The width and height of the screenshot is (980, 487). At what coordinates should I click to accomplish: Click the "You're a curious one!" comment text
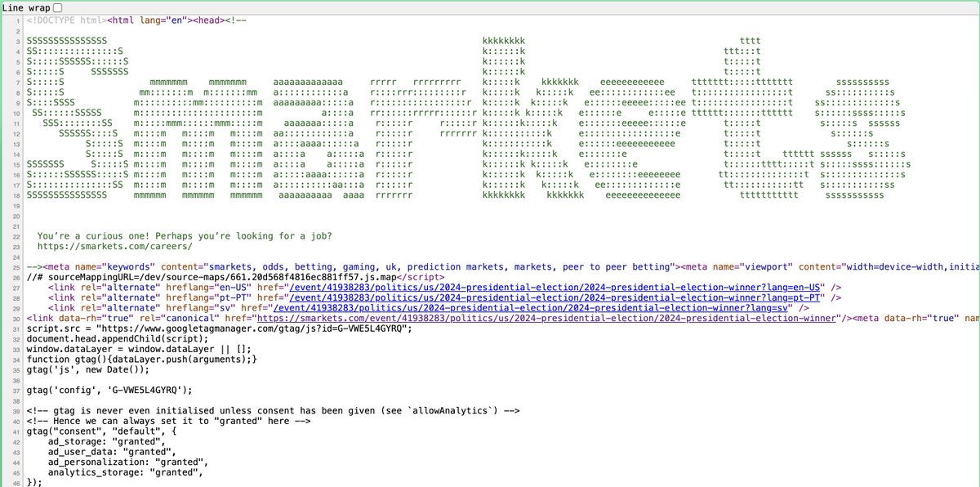tap(185, 235)
